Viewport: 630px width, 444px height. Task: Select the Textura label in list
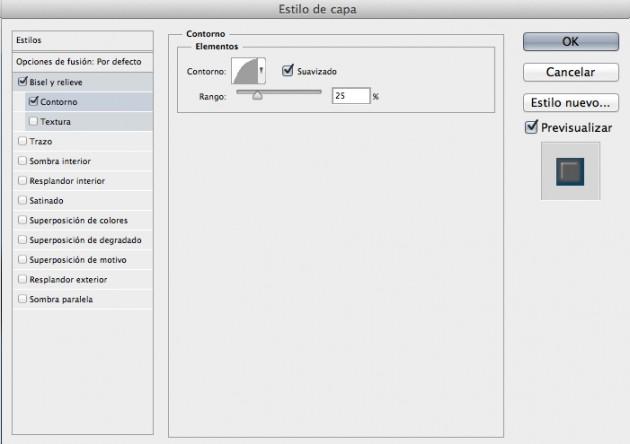(x=55, y=122)
